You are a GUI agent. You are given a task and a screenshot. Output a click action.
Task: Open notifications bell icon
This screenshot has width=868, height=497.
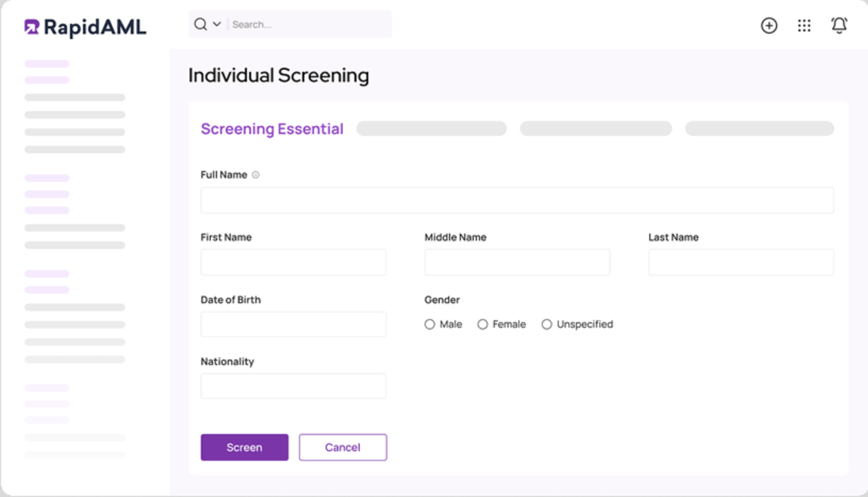click(x=839, y=26)
